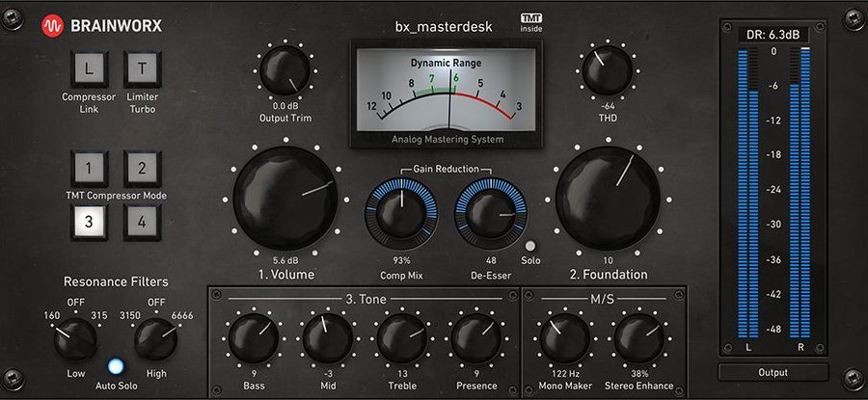Viewport: 868px width, 400px height.
Task: Click the Bass tone knob
Action: click(x=254, y=338)
